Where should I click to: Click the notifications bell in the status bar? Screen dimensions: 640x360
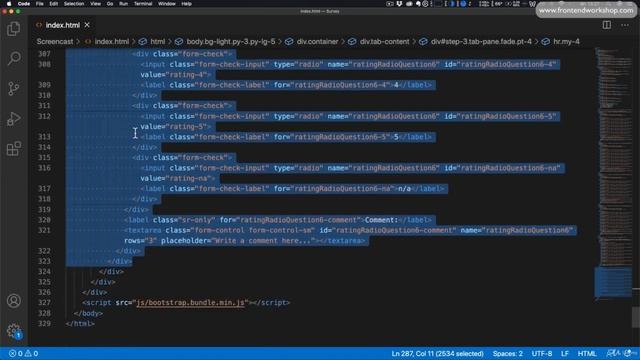629,353
